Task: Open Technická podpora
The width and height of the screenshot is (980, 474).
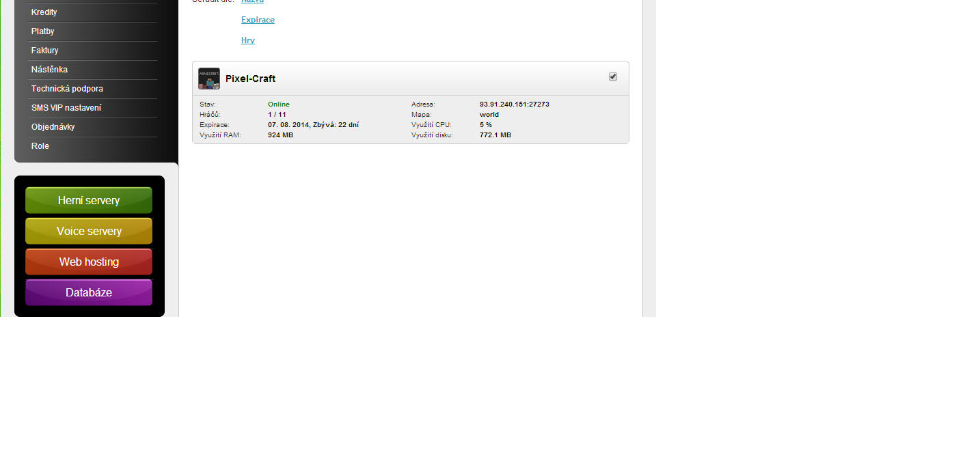Action: 67,88
